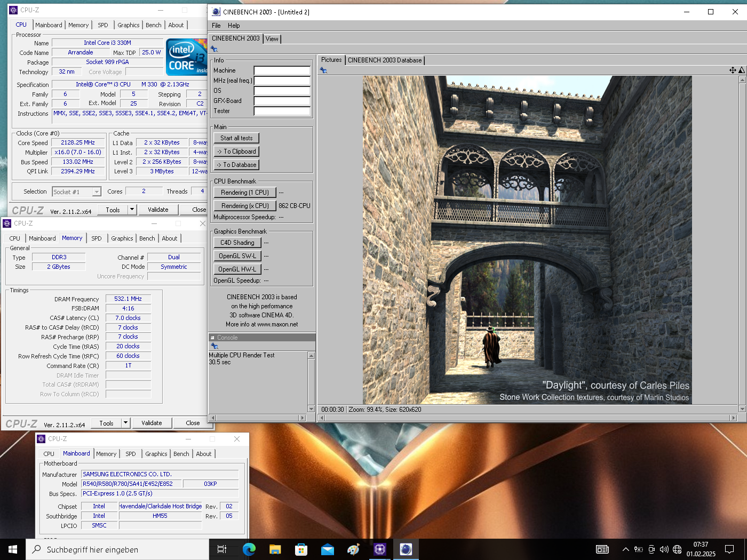Click the pin icon below the CINEBENCH 2003 tab
The height and width of the screenshot is (560, 747).
(x=214, y=49)
